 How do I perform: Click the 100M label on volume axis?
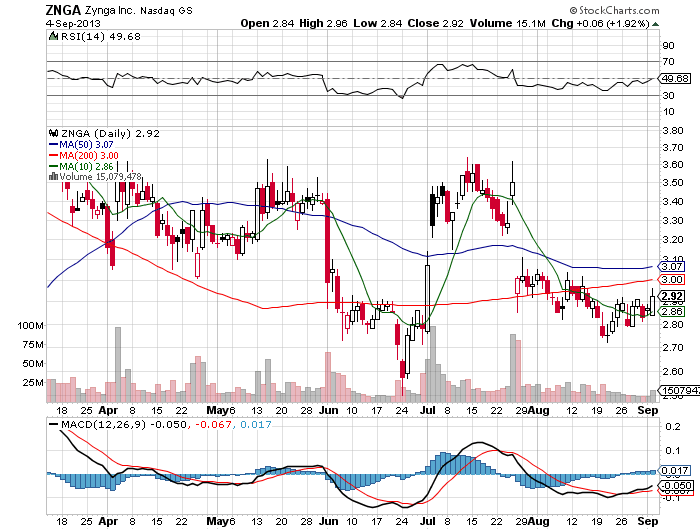click(30, 326)
